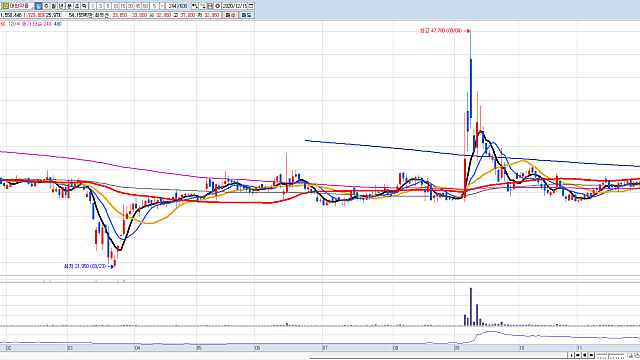Click the bottom horizontal chart scrollbar
This screenshot has width=640, height=360.
pyautogui.click(x=439, y=356)
